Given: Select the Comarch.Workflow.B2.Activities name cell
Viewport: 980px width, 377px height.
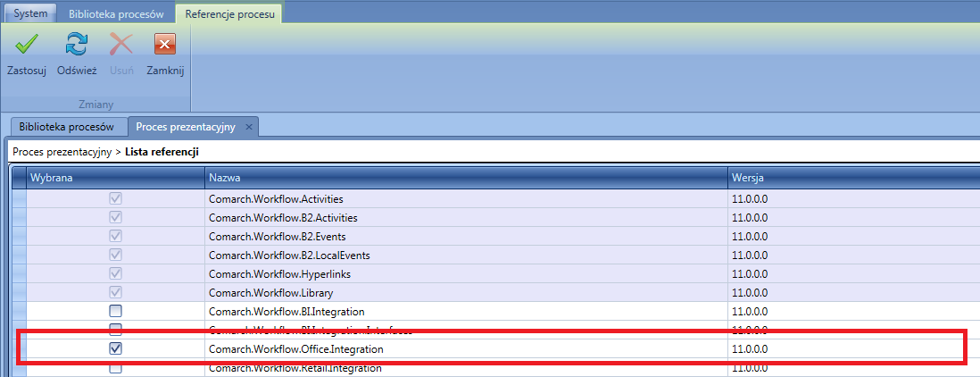Looking at the screenshot, I should pyautogui.click(x=466, y=218).
